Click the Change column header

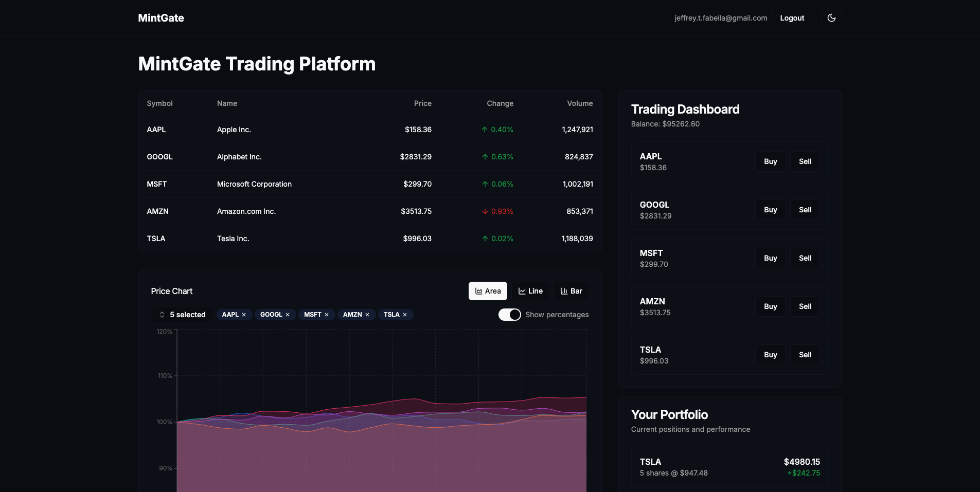tap(500, 103)
